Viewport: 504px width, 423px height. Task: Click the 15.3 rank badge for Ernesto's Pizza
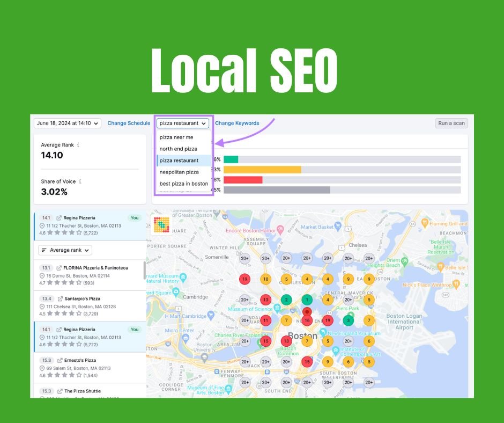(47, 360)
